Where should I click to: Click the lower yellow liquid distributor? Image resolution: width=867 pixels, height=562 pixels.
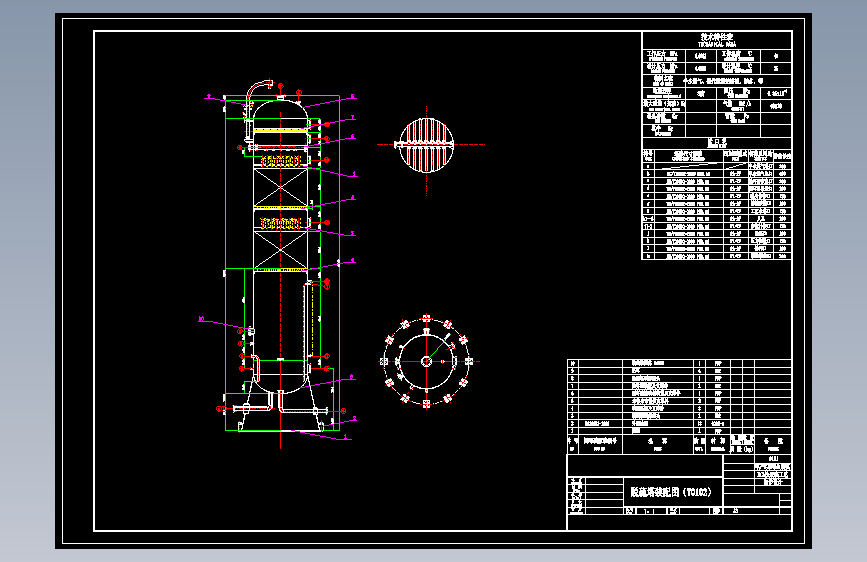pyautogui.click(x=281, y=223)
